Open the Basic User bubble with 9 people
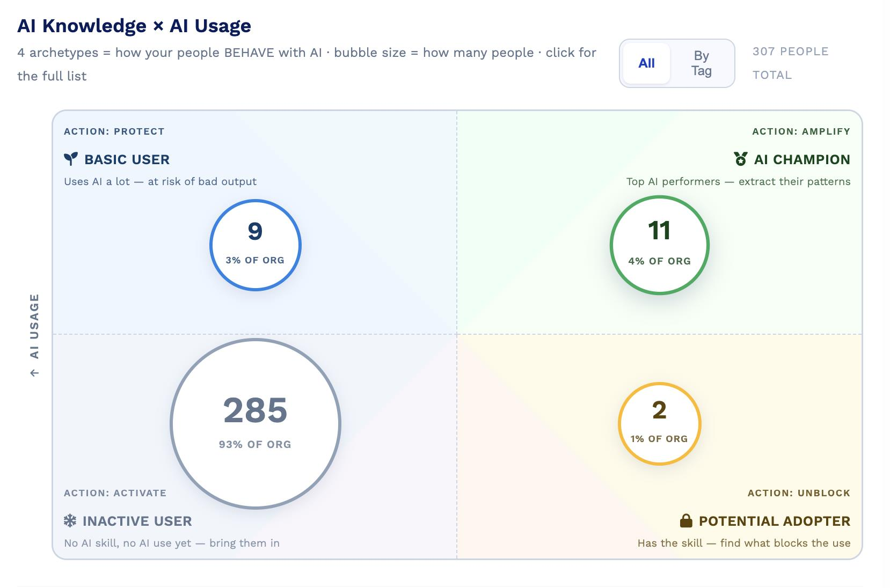This screenshot has height=588, width=890. [256, 245]
